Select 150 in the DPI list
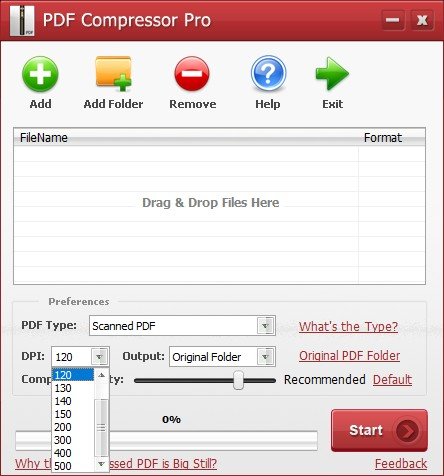 click(x=63, y=414)
